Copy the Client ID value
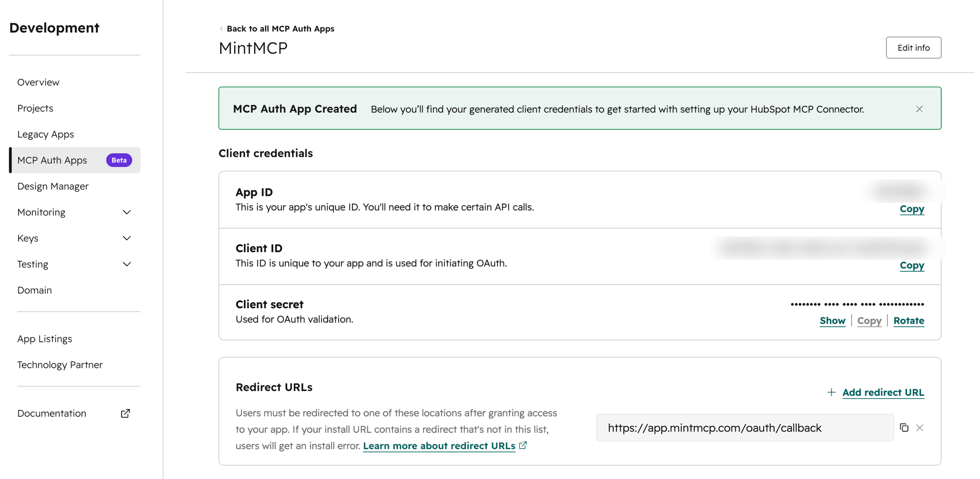The image size is (980, 479). pos(912,265)
